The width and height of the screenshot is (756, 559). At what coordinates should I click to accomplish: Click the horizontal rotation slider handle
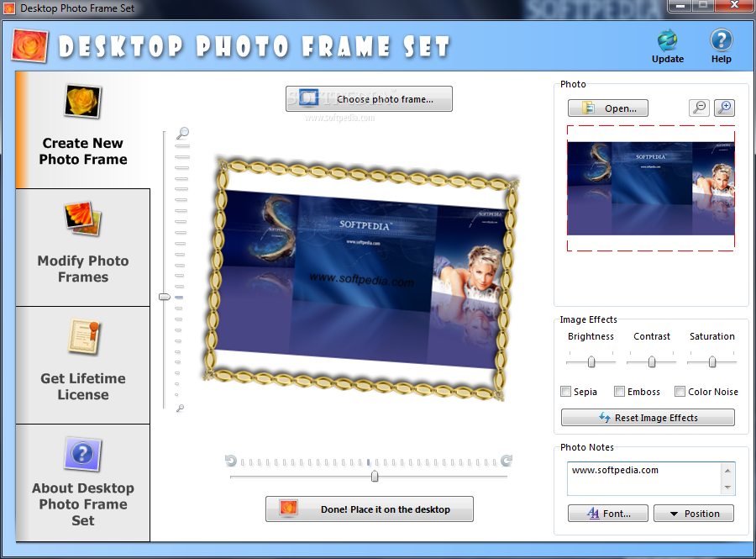[375, 477]
